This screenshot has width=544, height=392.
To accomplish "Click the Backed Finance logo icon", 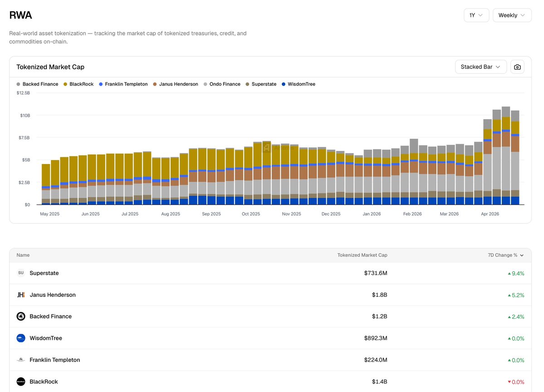I will click(x=21, y=316).
